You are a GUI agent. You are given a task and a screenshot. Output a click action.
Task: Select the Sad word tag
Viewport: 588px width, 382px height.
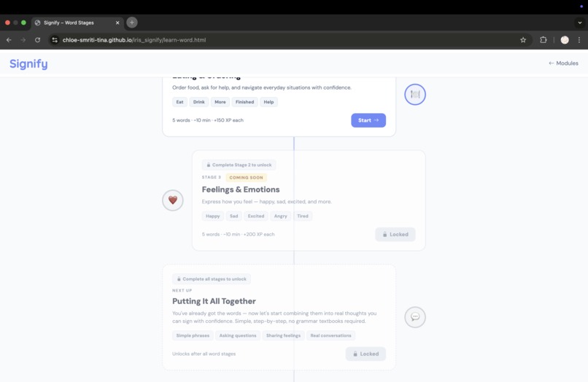tap(233, 216)
